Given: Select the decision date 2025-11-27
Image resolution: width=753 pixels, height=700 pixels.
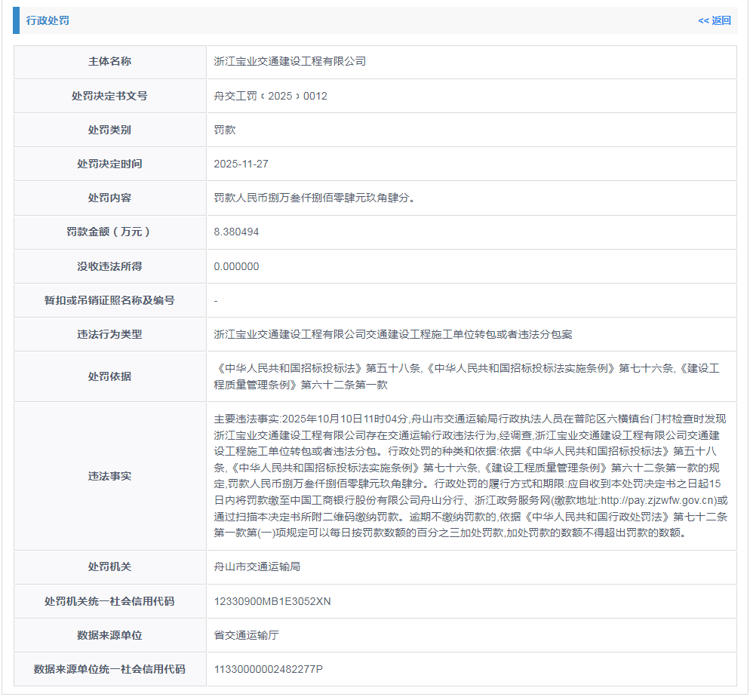Looking at the screenshot, I should coord(241,164).
